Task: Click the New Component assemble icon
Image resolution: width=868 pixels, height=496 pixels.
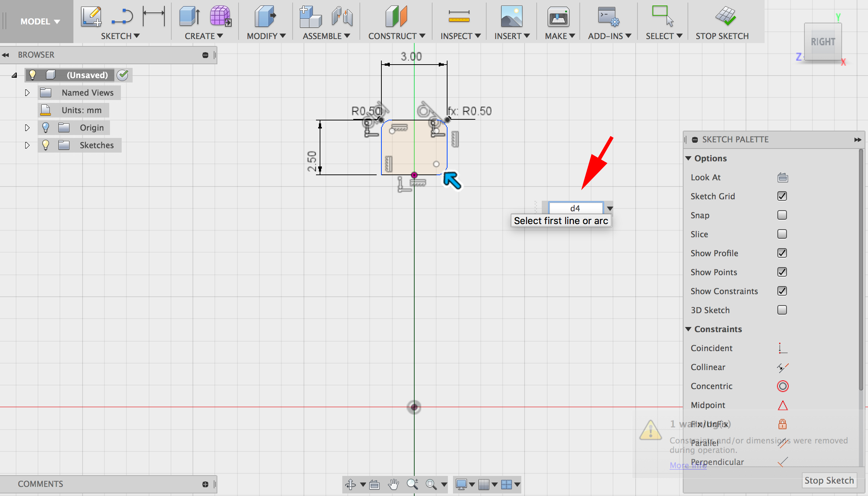Action: tap(310, 17)
